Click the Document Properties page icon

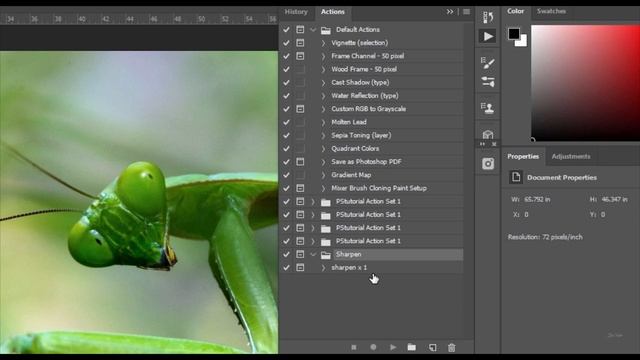tap(516, 177)
